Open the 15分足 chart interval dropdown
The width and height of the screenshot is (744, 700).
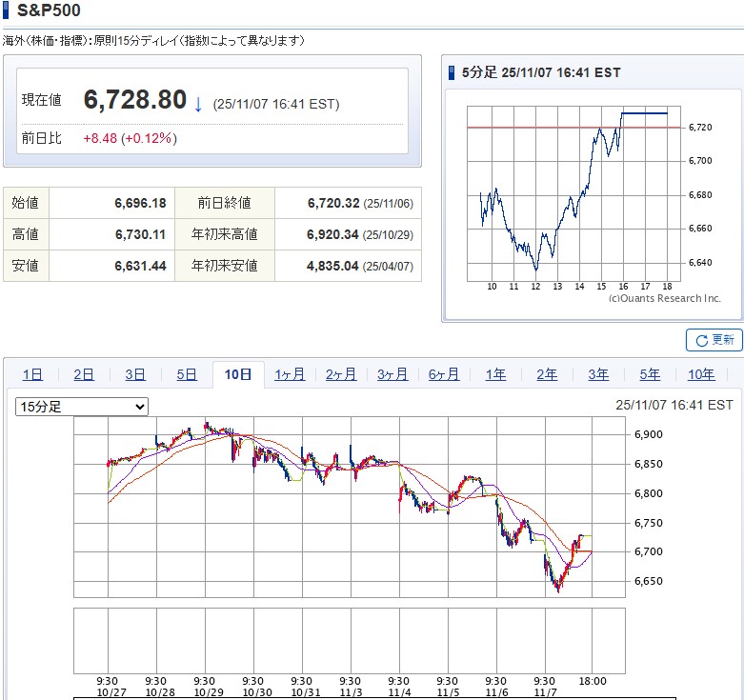tap(82, 407)
